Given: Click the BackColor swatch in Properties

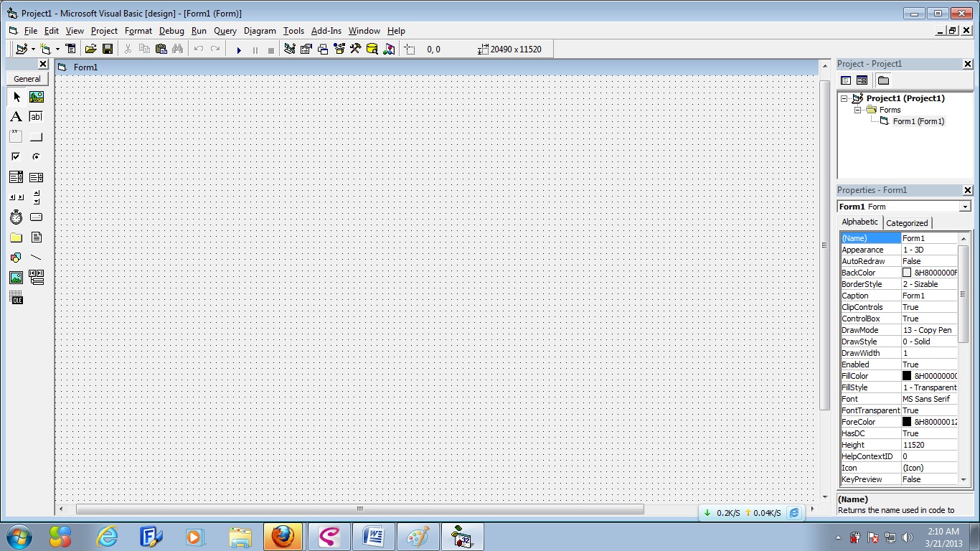Looking at the screenshot, I should click(x=908, y=272).
